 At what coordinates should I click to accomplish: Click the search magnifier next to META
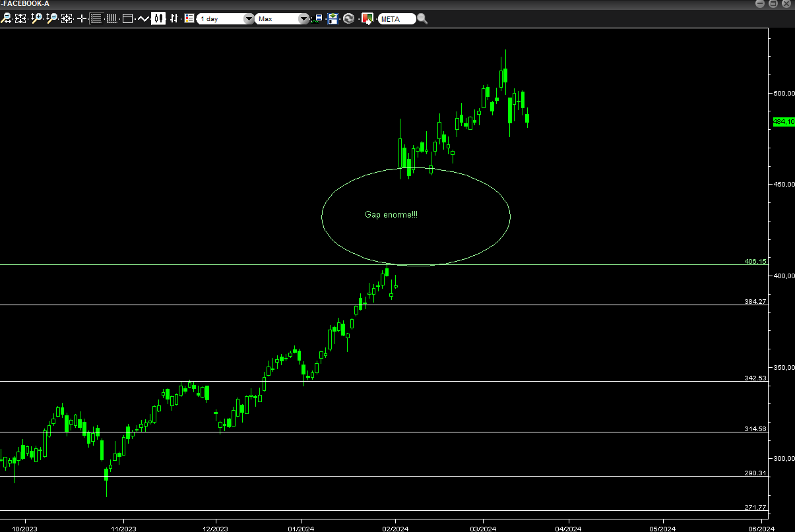tap(422, 18)
